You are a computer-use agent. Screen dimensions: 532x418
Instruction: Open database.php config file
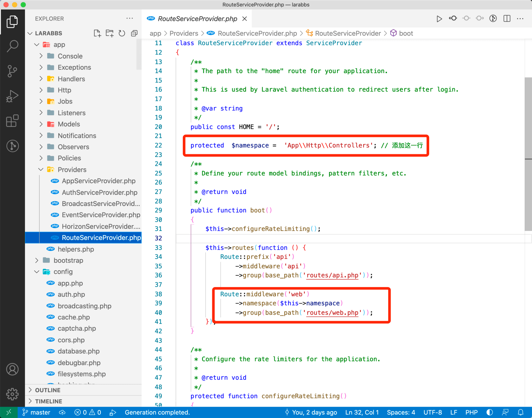pyautogui.click(x=83, y=351)
